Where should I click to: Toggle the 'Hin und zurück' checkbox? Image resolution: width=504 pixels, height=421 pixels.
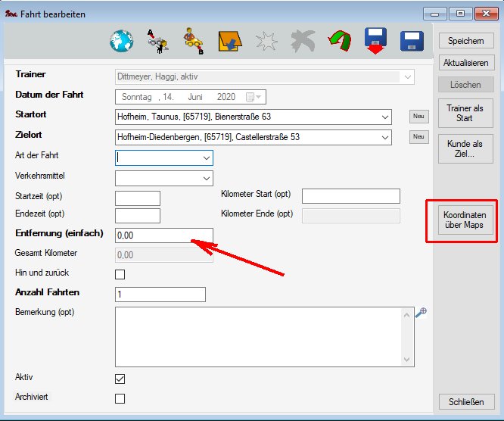coord(120,274)
